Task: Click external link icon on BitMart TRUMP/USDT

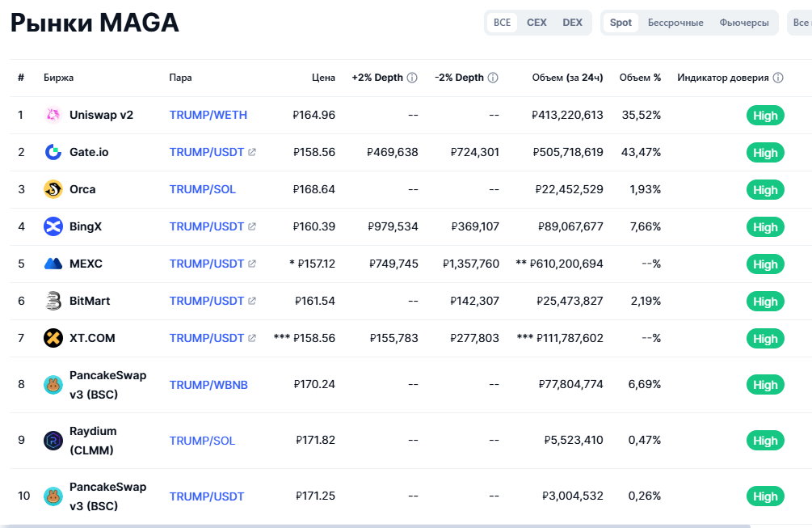Action: pyautogui.click(x=251, y=301)
